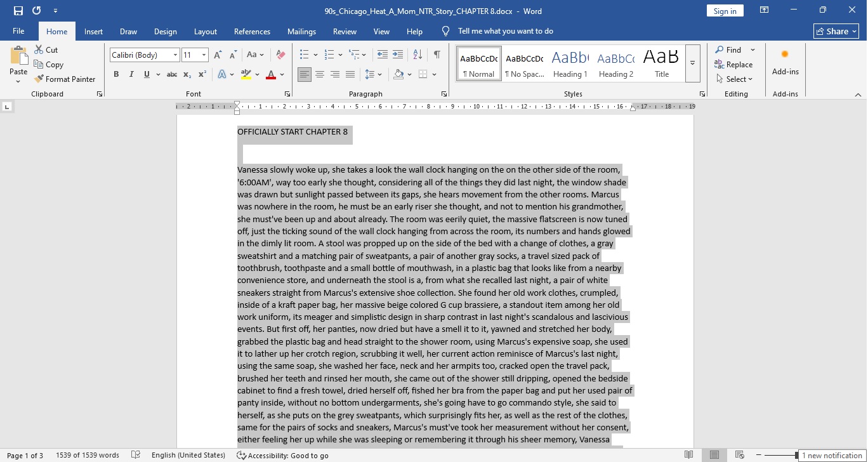This screenshot has height=462, width=868.
Task: Open line and paragraph spacing menu
Action: (x=374, y=74)
